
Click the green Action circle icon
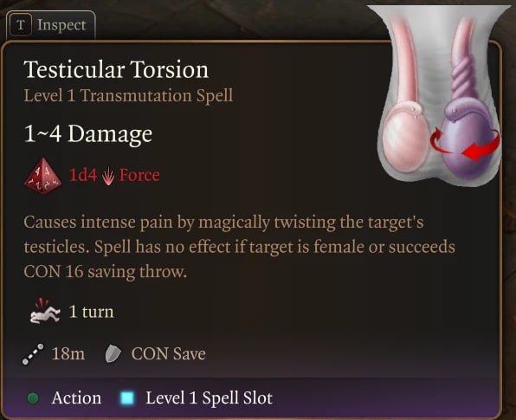[x=33, y=398]
